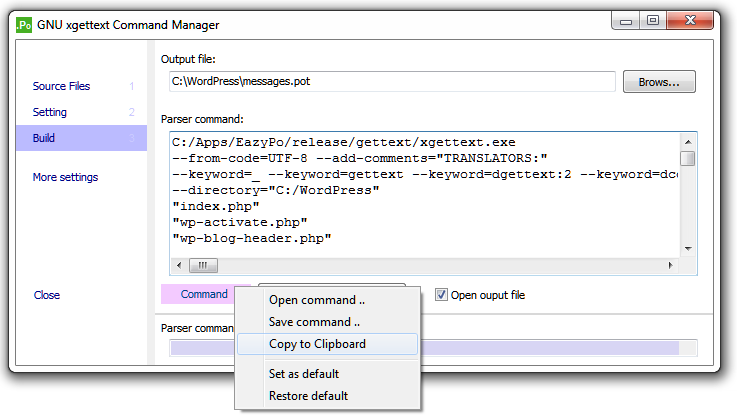Click the --from-code=UTF-8 line

[x=360, y=158]
